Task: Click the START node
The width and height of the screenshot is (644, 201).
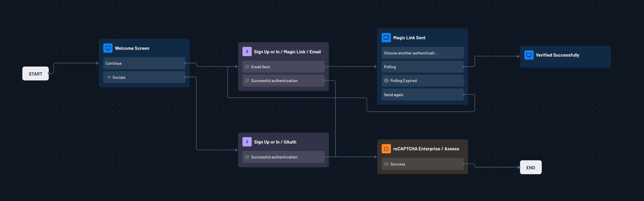Action: [x=35, y=74]
